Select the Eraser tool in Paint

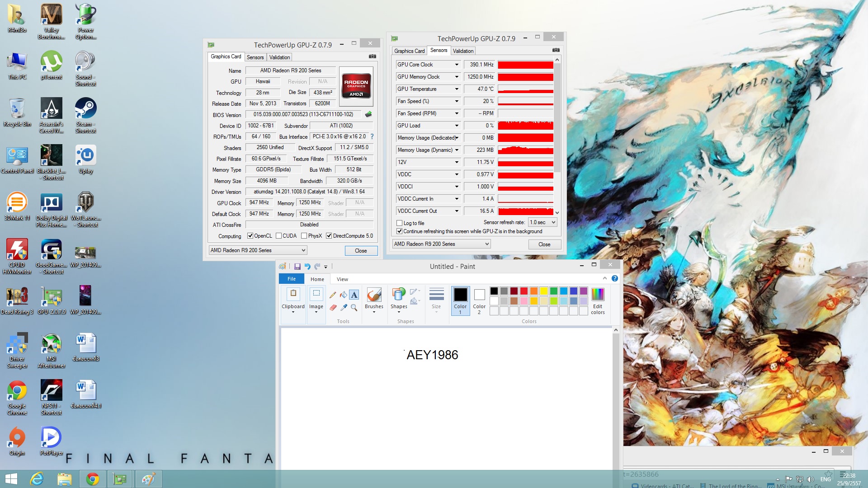point(333,308)
